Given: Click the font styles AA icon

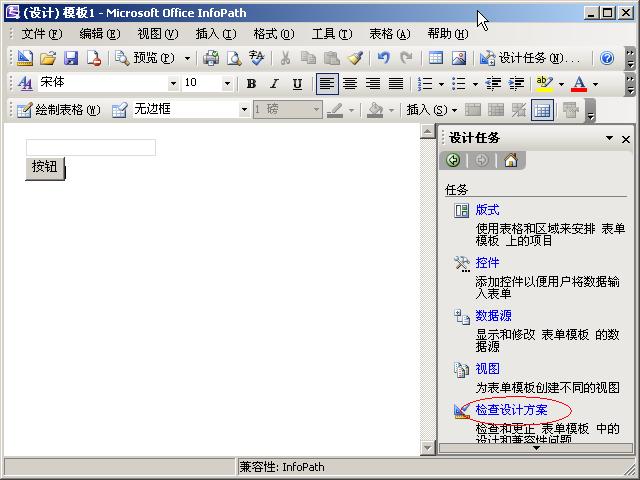Looking at the screenshot, I should tap(25, 84).
